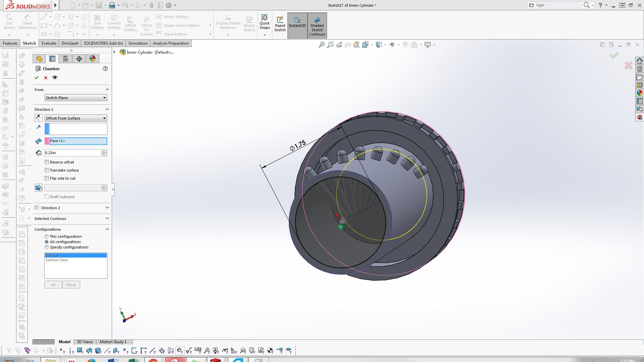Image resolution: width=644 pixels, height=362 pixels.
Task: Check the Flip side to cut option
Action: 47,178
